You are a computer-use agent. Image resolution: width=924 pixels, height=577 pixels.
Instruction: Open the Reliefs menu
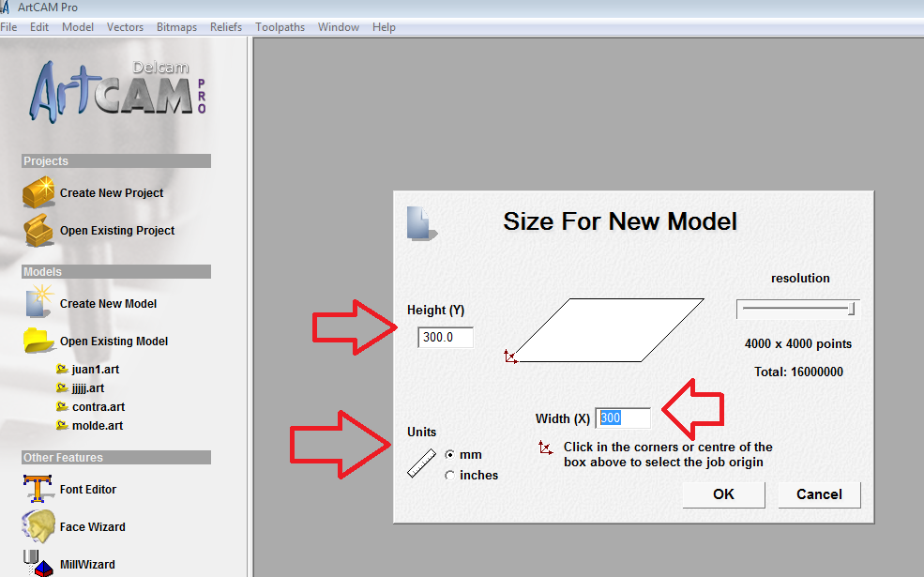pos(226,27)
